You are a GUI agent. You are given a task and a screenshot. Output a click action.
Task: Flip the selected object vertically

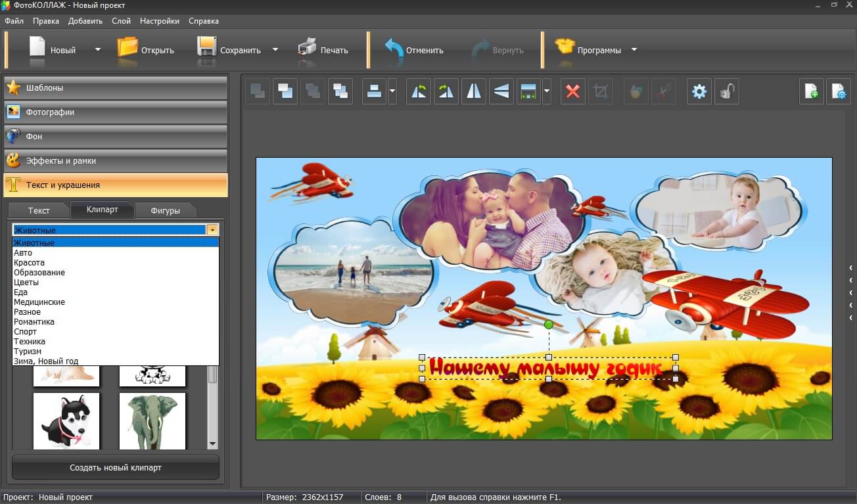click(x=501, y=92)
